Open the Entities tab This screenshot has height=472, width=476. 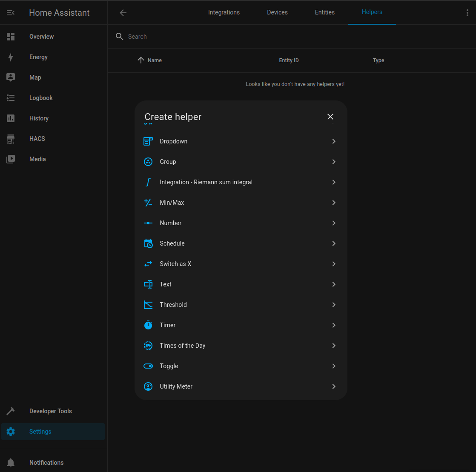click(x=324, y=12)
